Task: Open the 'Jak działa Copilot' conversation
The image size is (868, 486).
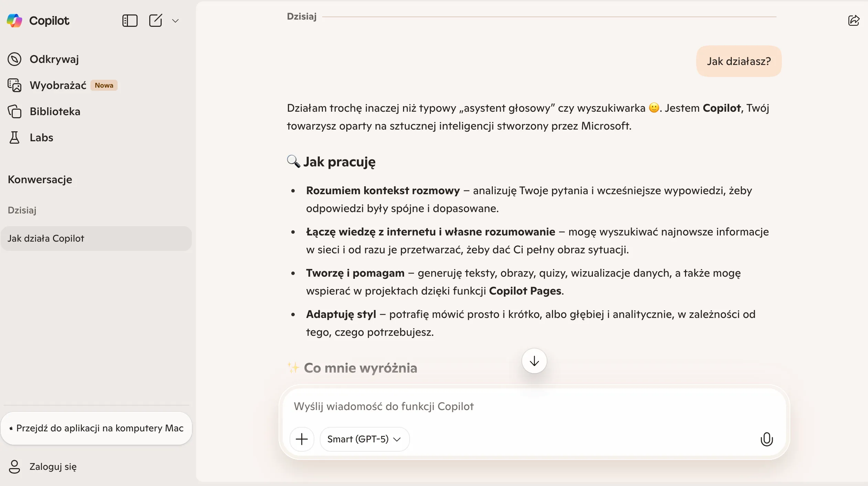Action: 96,239
